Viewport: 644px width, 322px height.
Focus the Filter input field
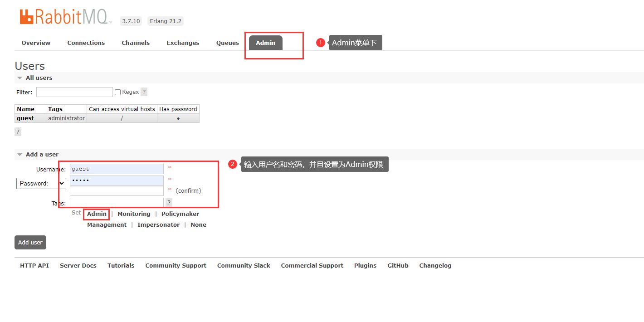(x=74, y=92)
